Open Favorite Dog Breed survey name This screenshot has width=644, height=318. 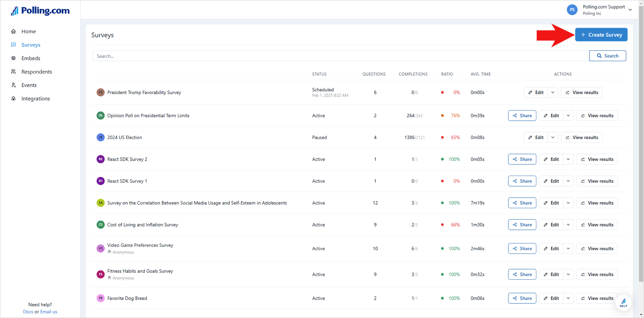click(x=127, y=298)
